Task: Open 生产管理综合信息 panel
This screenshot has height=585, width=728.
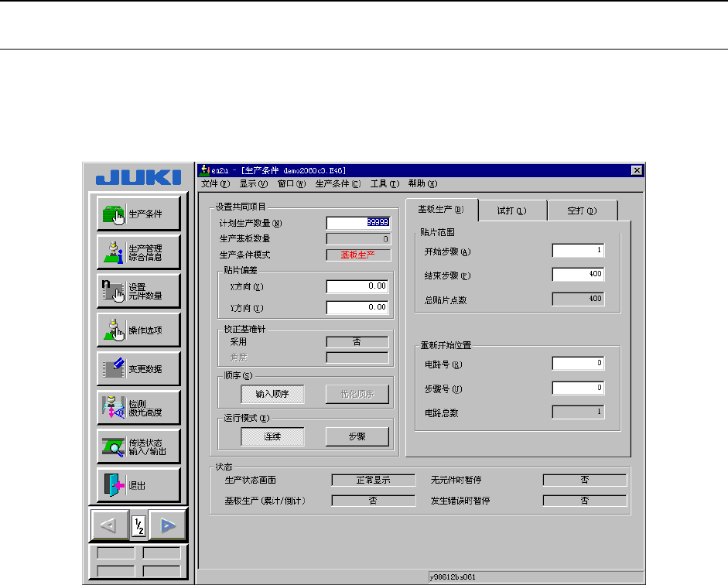Action: 138,252
